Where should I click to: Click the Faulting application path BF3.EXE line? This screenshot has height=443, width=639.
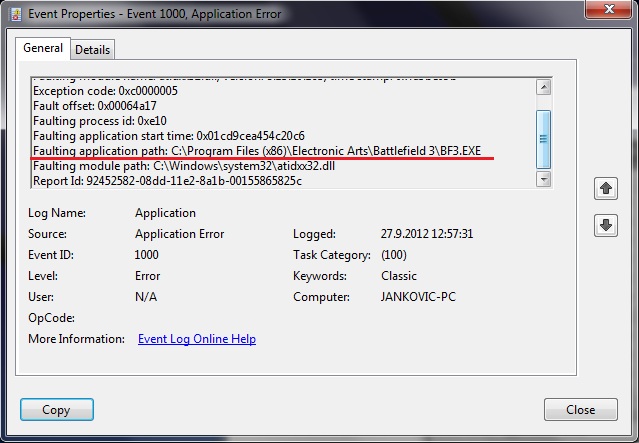(x=257, y=151)
